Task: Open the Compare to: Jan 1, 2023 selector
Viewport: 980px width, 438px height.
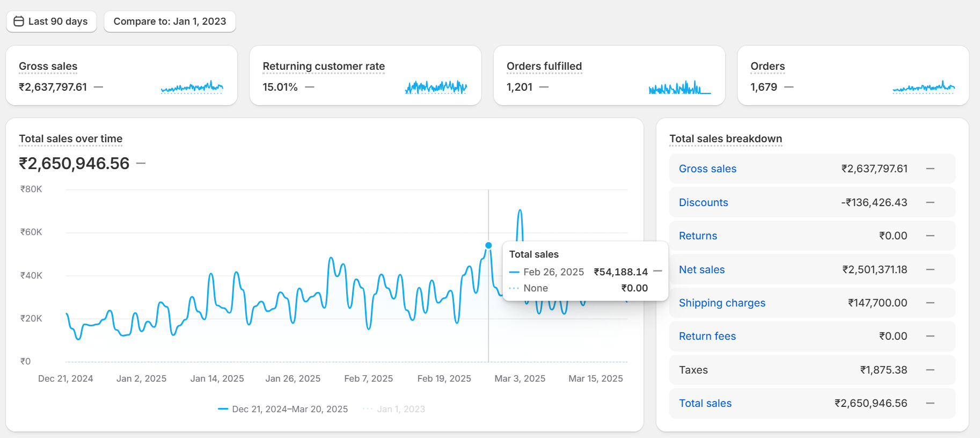Action: 170,21
